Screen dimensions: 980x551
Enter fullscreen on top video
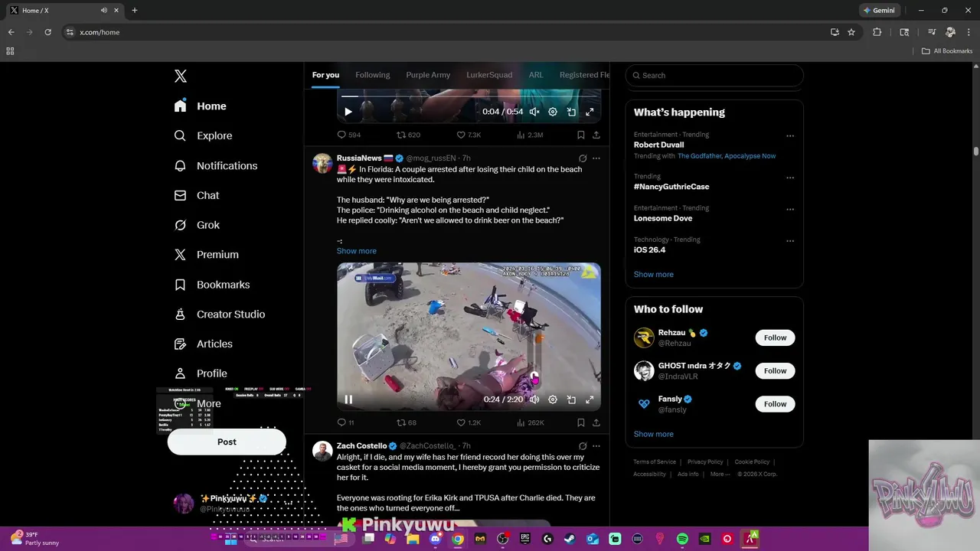(590, 112)
